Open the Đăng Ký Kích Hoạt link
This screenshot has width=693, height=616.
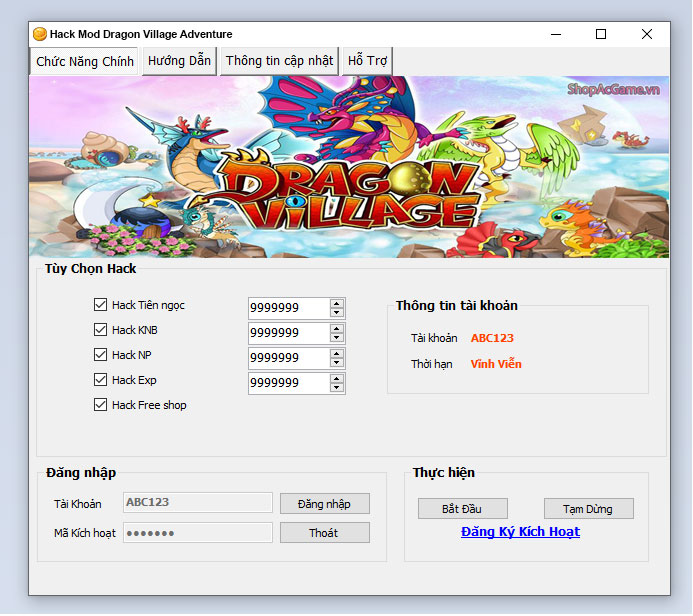point(520,532)
